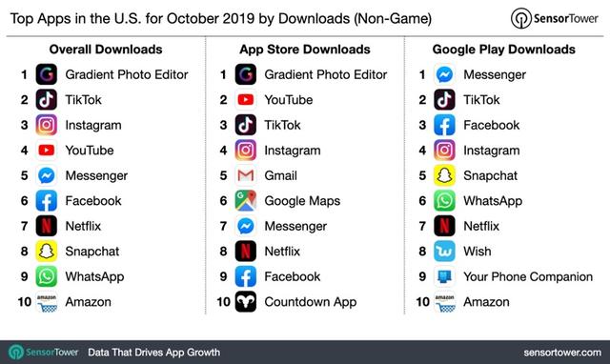The height and width of the screenshot is (364, 610).
Task: Click the WhatsApp icon in Overall Downloads
Action: [x=47, y=276]
